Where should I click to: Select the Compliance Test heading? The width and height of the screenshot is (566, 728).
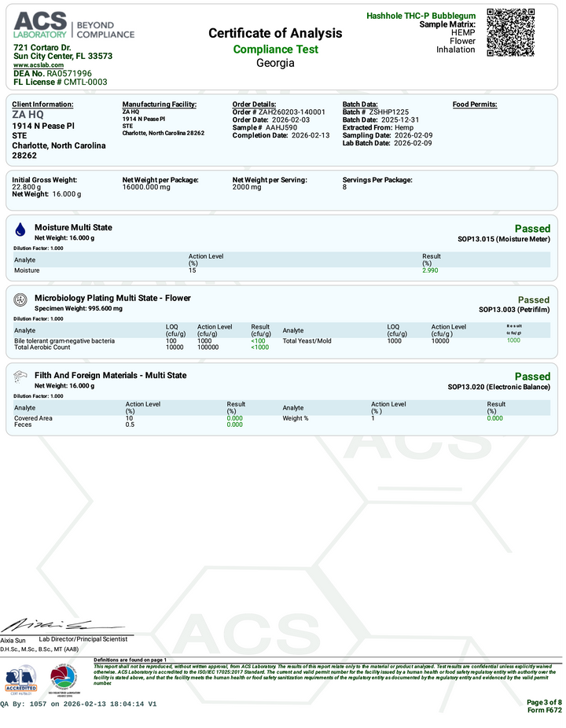coord(276,50)
